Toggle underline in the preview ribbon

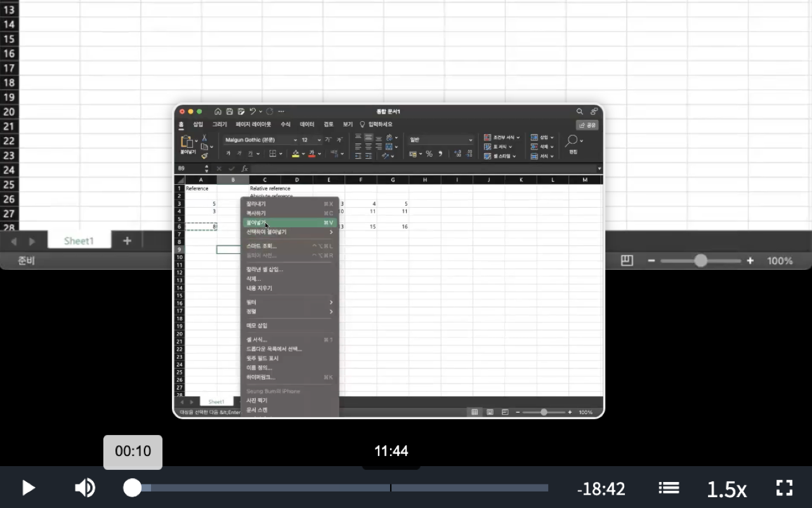click(x=250, y=154)
